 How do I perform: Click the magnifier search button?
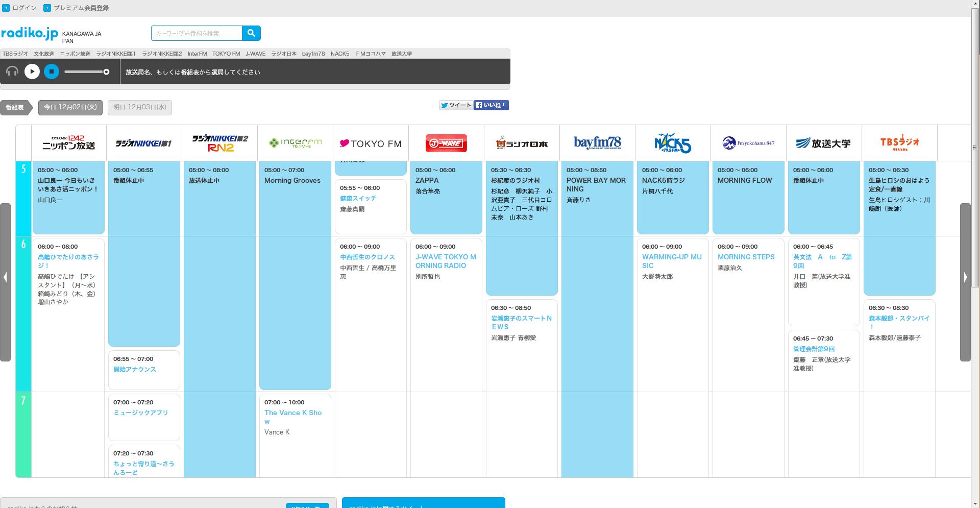(x=251, y=33)
